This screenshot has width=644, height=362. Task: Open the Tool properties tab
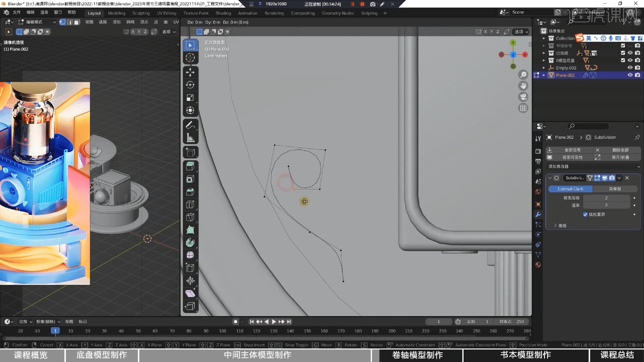tap(538, 138)
